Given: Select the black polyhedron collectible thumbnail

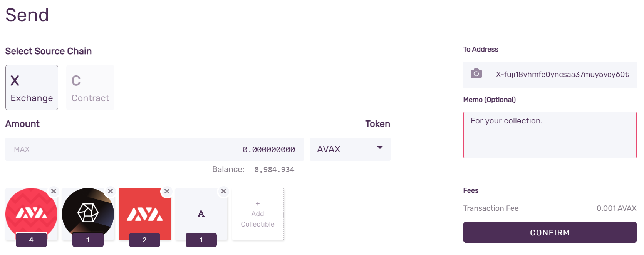Looking at the screenshot, I should [x=88, y=214].
